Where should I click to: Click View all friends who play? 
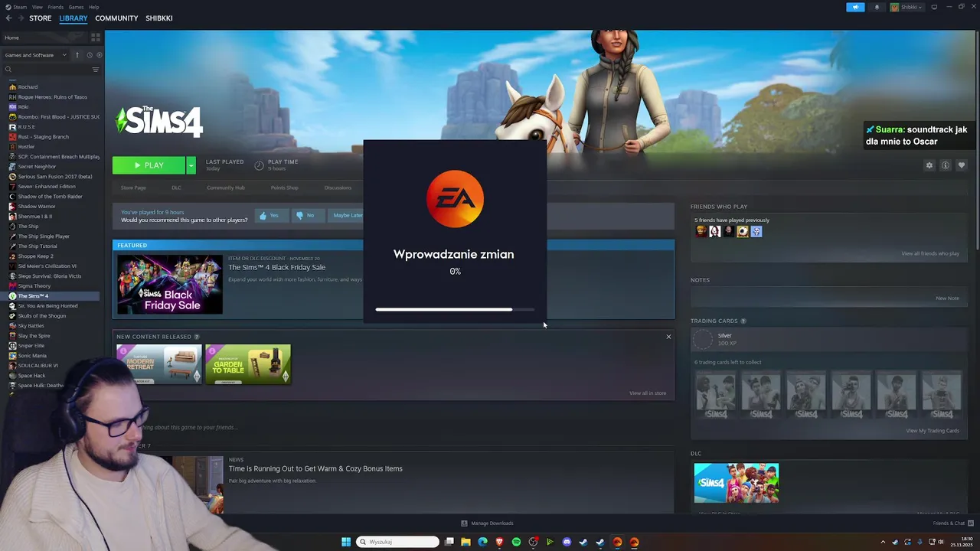pyautogui.click(x=930, y=253)
